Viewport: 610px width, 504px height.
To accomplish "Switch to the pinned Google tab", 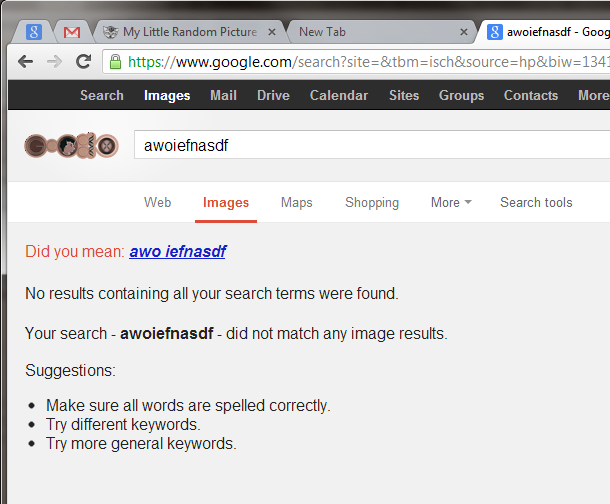I will click(x=34, y=32).
